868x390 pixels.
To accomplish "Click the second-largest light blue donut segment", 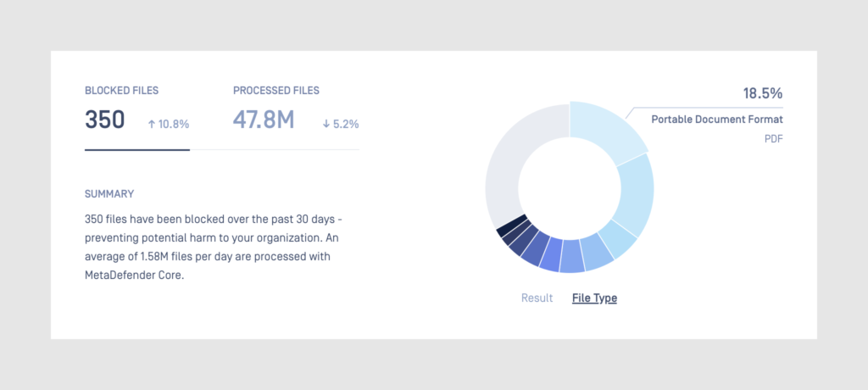I will pos(632,196).
